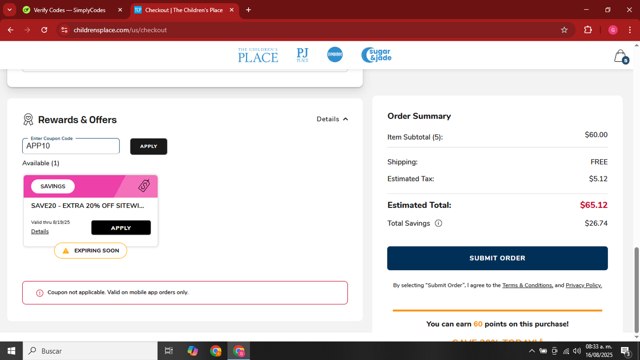Reload the checkout page
640x360 pixels.
point(44,30)
